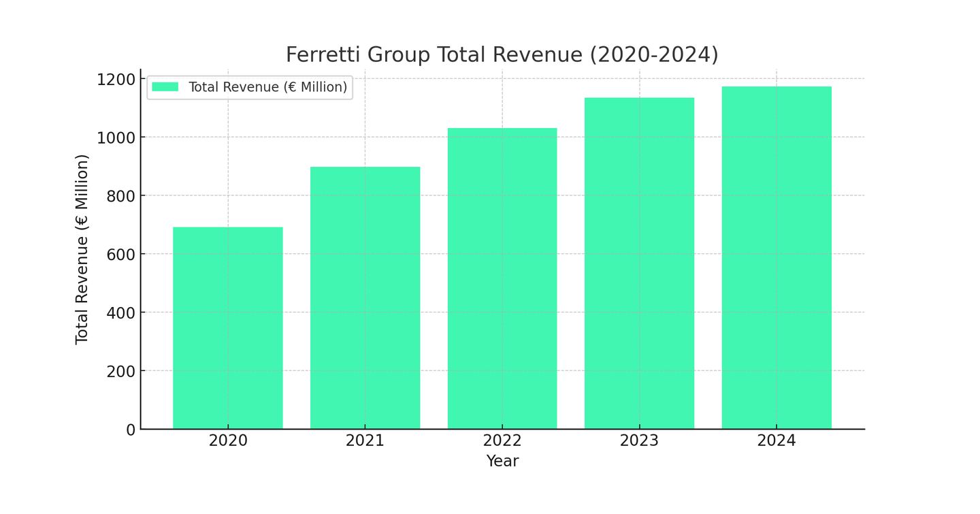Image resolution: width=980 pixels, height=514 pixels.
Task: Click the x-axis label 2023
Action: pyautogui.click(x=639, y=441)
